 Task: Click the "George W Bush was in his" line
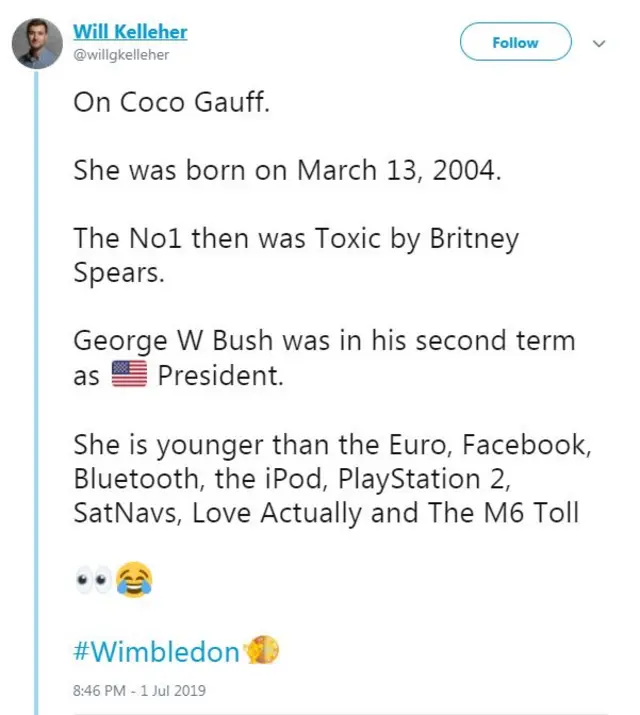click(324, 340)
